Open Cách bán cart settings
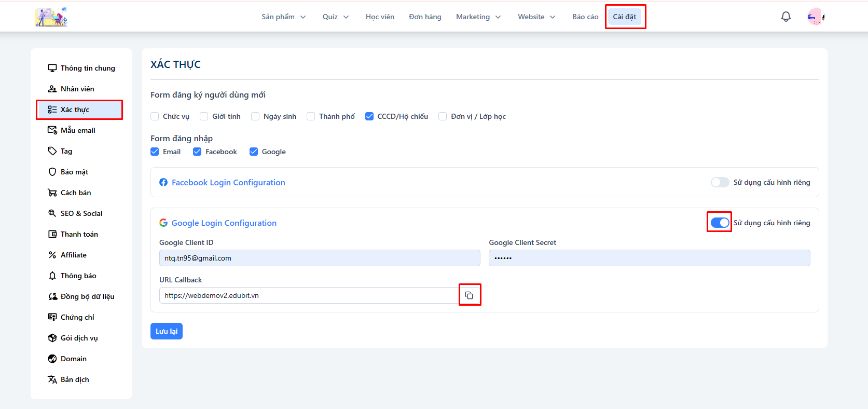 75,193
